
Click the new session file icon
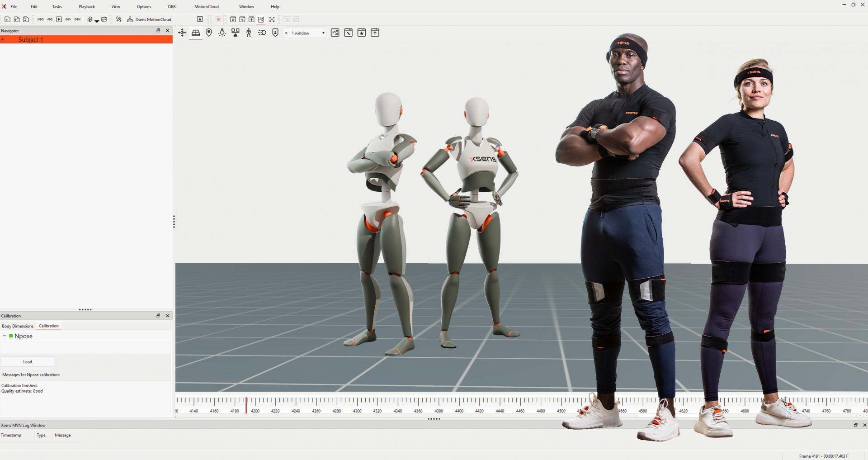click(7, 19)
